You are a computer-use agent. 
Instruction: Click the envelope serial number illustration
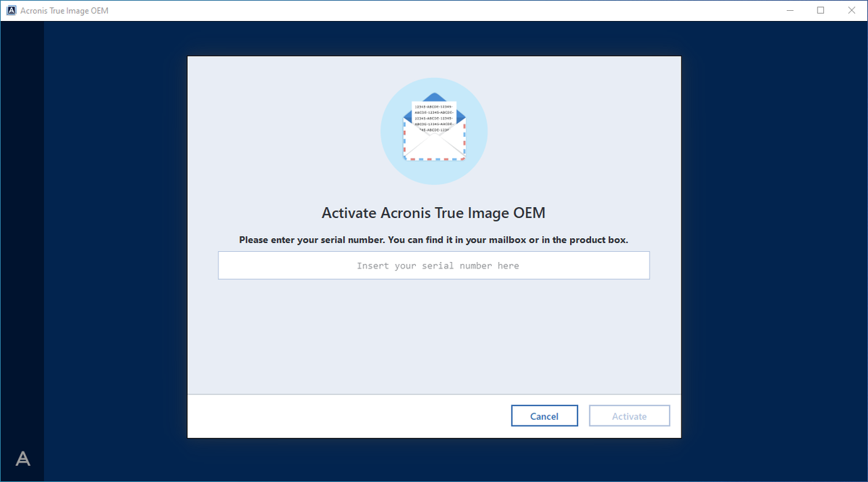click(x=434, y=131)
